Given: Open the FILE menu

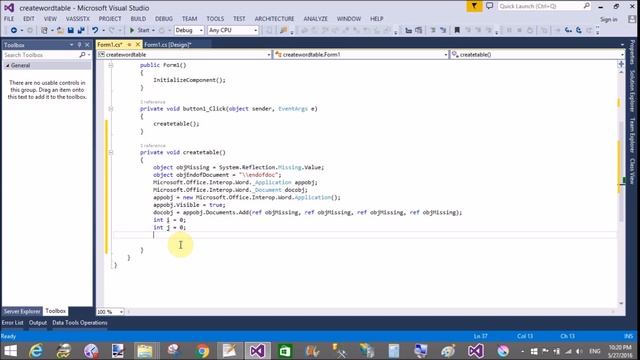Looking at the screenshot, I should click(x=9, y=19).
